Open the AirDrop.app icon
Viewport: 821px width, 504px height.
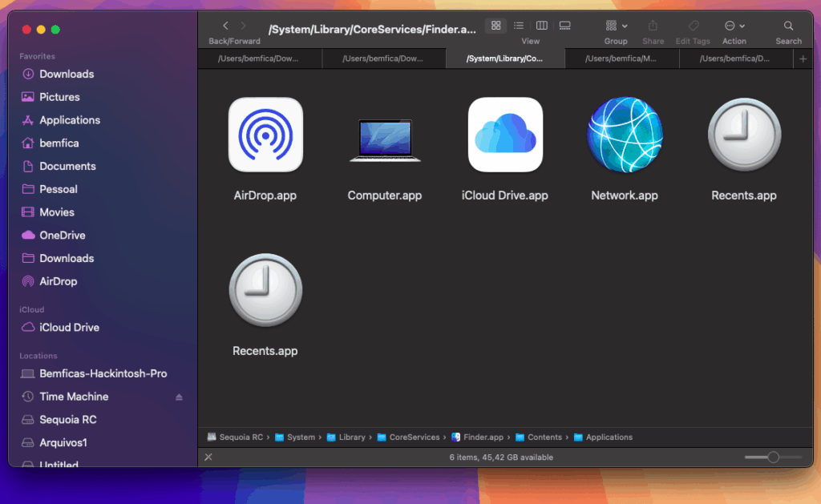click(x=265, y=135)
